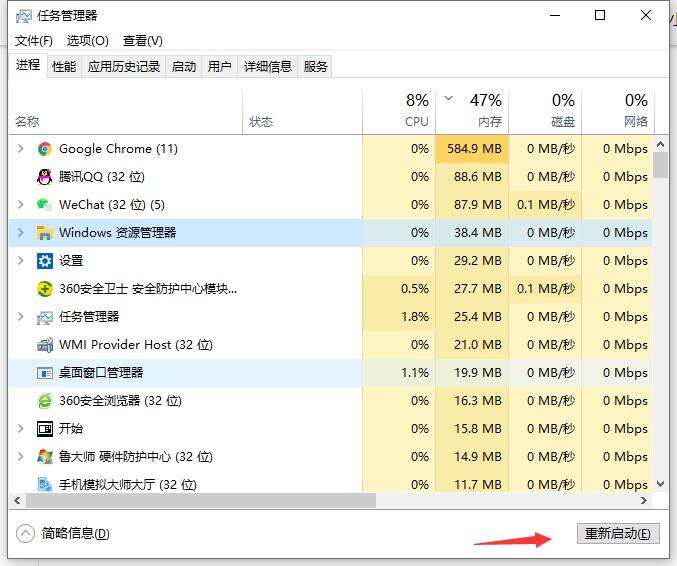Sort by the 内存 column header
Viewport: 677px width, 566px height.
click(x=472, y=111)
